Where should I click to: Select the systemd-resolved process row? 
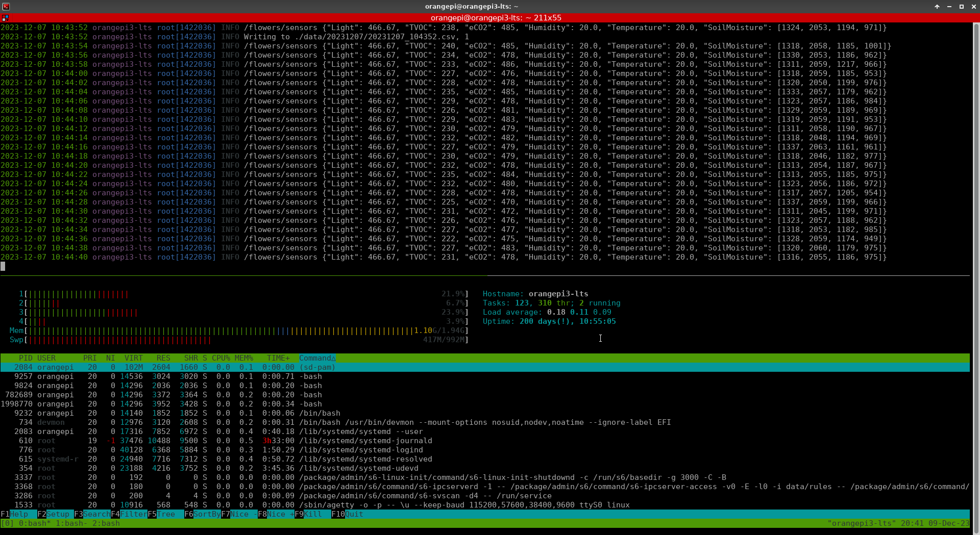coord(485,459)
